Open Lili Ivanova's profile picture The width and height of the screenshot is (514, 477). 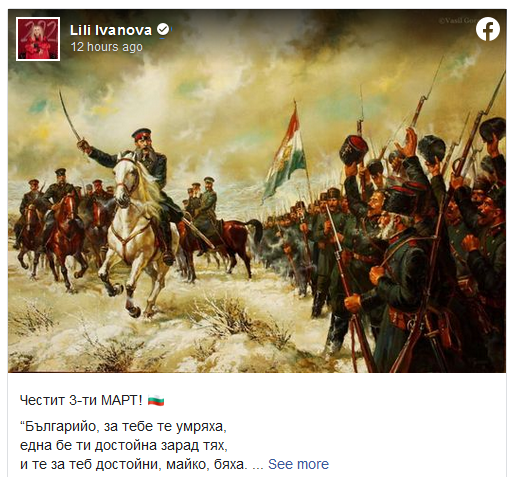(38, 39)
